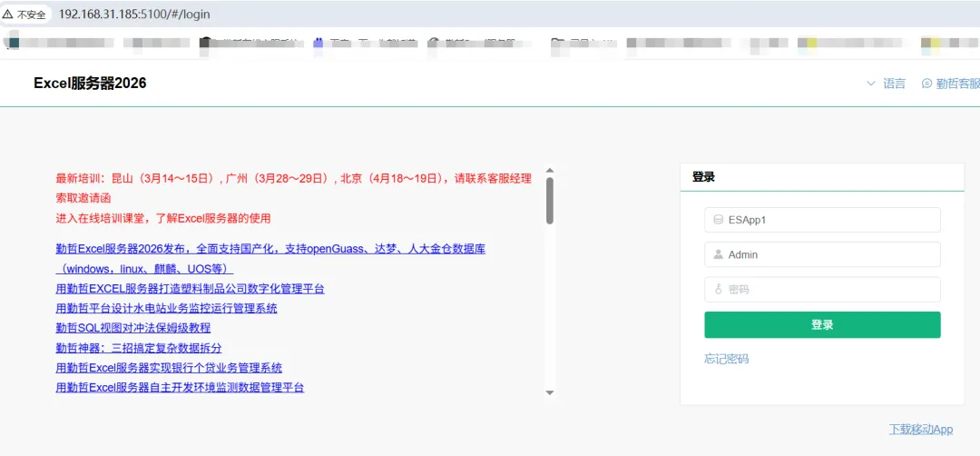Open 用勤哲Excel服务器实现银行个贷业务管理系统 link
The width and height of the screenshot is (980, 456).
(169, 368)
